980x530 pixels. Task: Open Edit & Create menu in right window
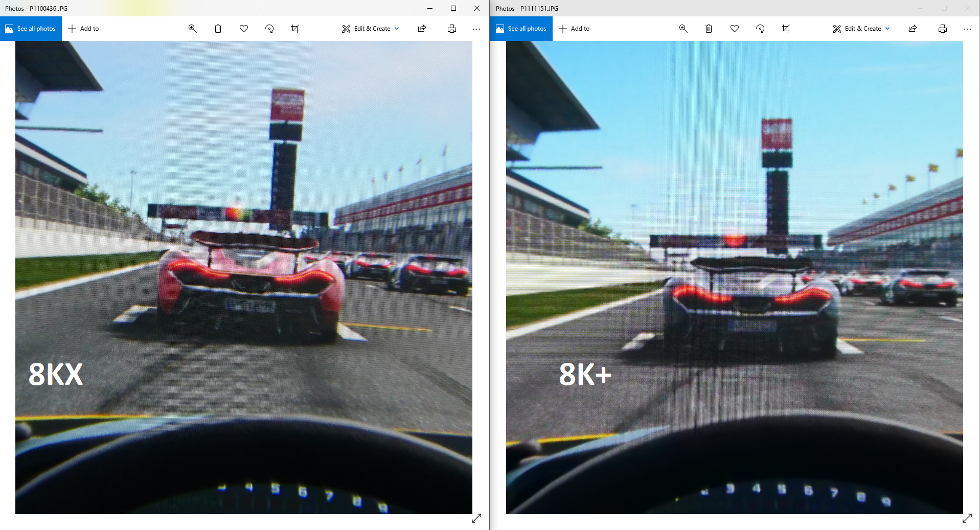861,29
